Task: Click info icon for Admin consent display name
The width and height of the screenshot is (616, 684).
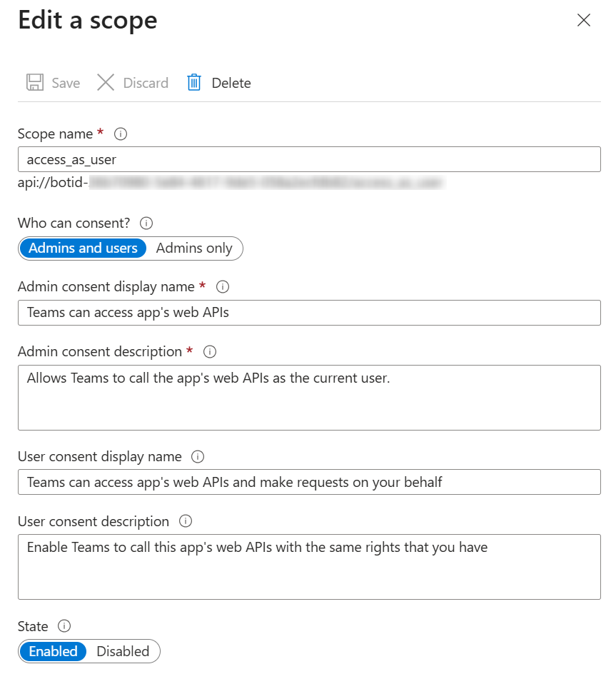Action: pos(223,287)
